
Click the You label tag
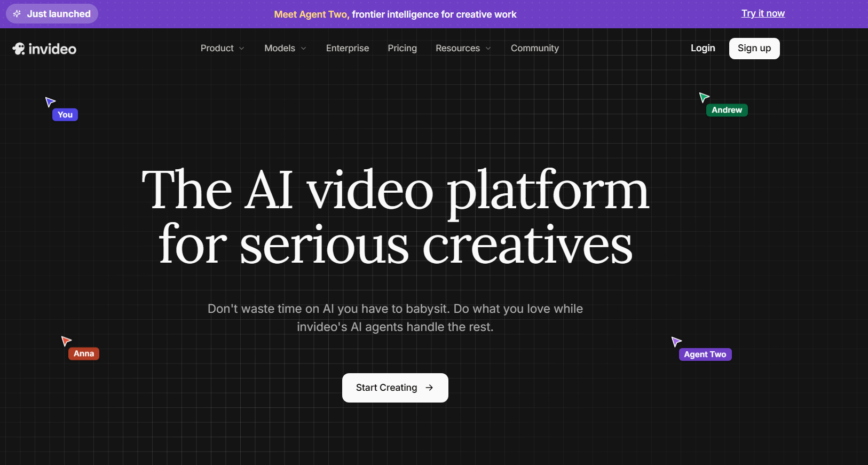pyautogui.click(x=65, y=115)
